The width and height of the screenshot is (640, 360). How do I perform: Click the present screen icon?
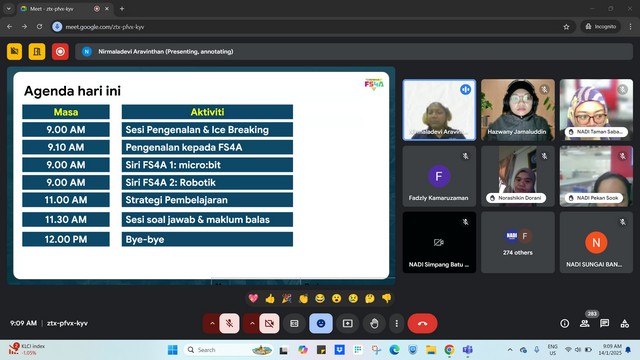[x=347, y=323]
